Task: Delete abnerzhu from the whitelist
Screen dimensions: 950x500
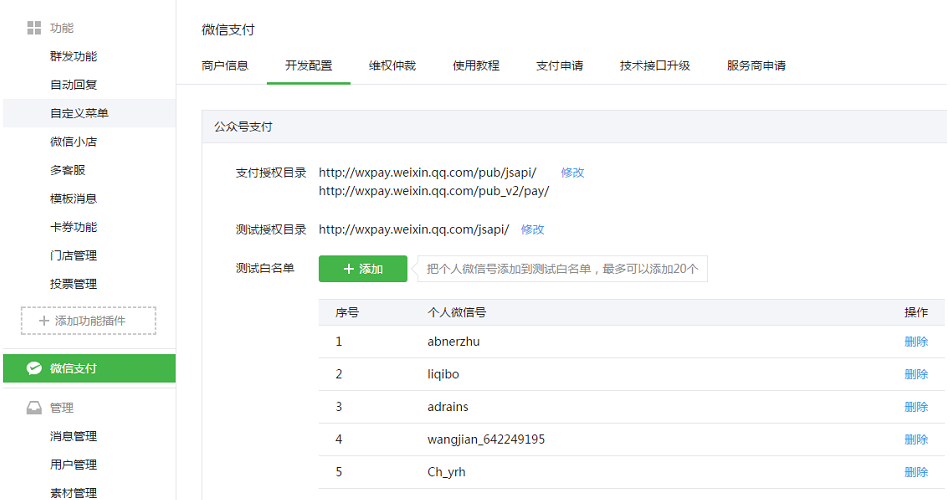Action: (x=916, y=342)
